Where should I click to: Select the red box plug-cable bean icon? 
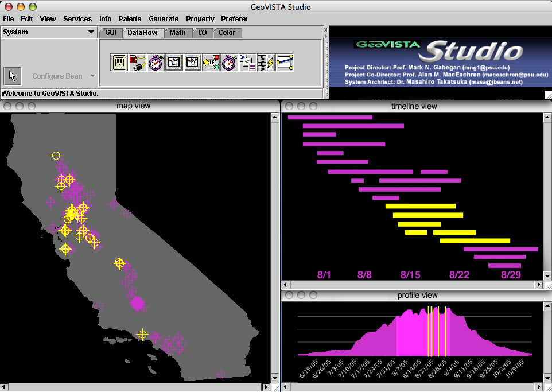pos(138,63)
